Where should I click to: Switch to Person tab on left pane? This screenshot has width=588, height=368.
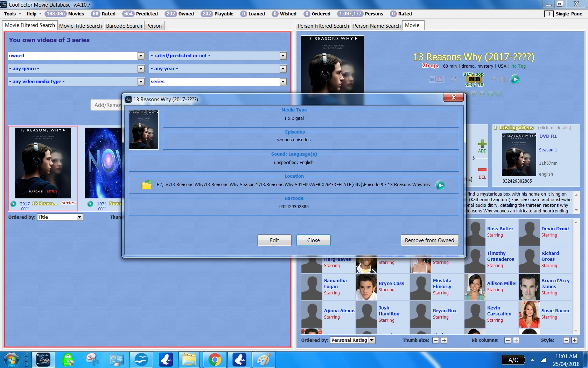(x=154, y=26)
